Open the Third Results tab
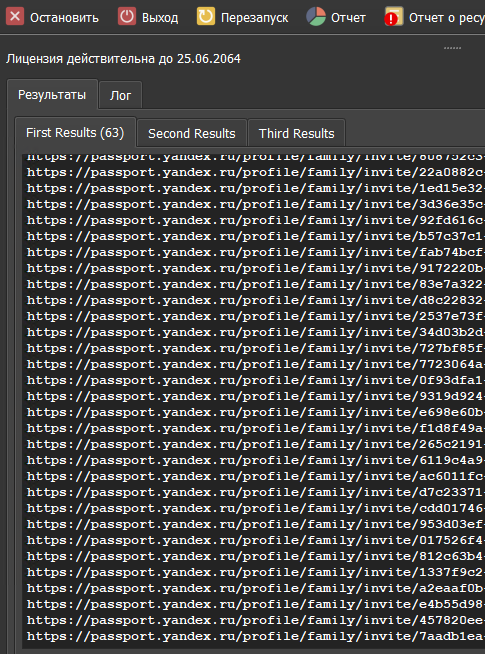This screenshot has height=654, width=485. (297, 133)
